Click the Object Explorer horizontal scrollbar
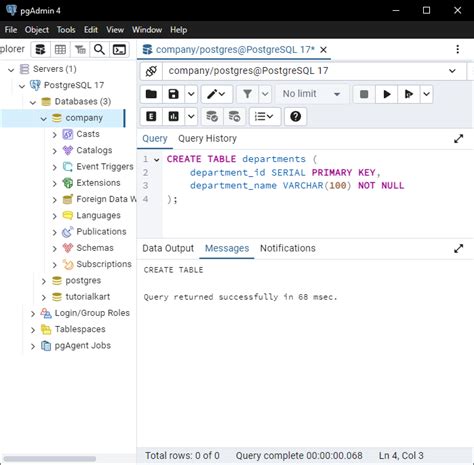The width and height of the screenshot is (474, 465). point(50,459)
